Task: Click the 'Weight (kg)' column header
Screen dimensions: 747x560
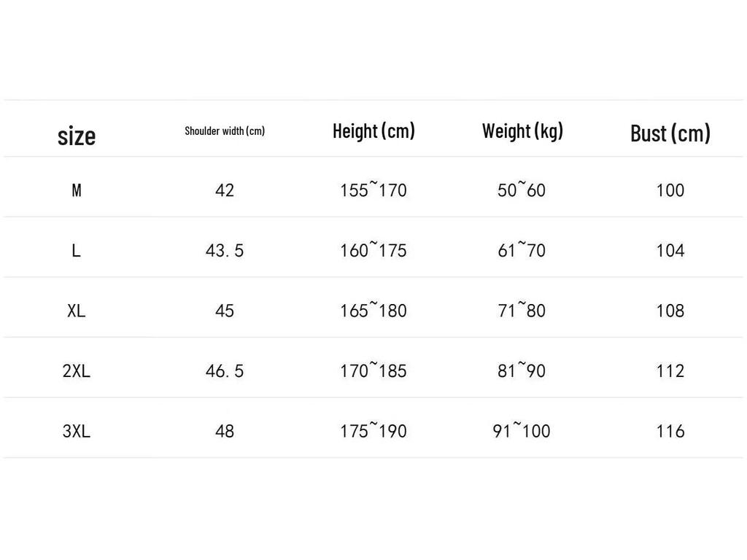Action: click(522, 131)
